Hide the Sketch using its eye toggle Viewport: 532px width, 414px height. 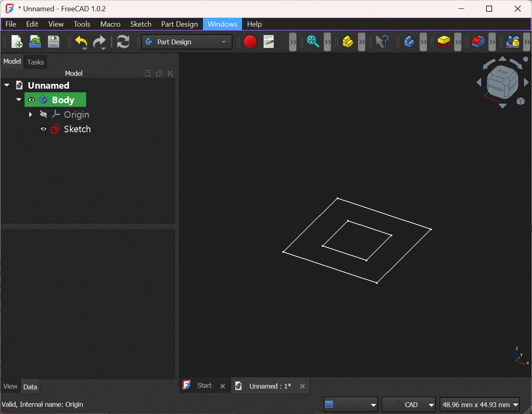[x=43, y=129]
